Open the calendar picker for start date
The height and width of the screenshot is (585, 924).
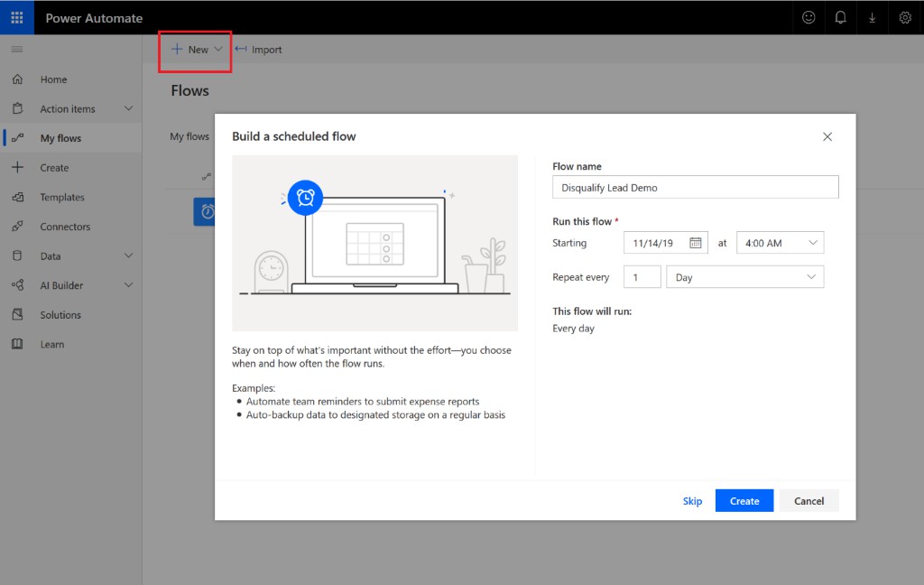(x=696, y=243)
